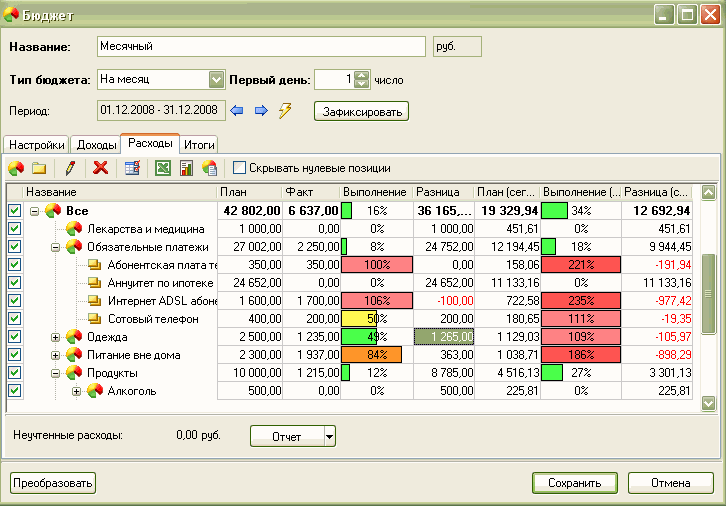The width and height of the screenshot is (726, 506).
Task: Go to next period with right arrow
Action: coord(261,110)
